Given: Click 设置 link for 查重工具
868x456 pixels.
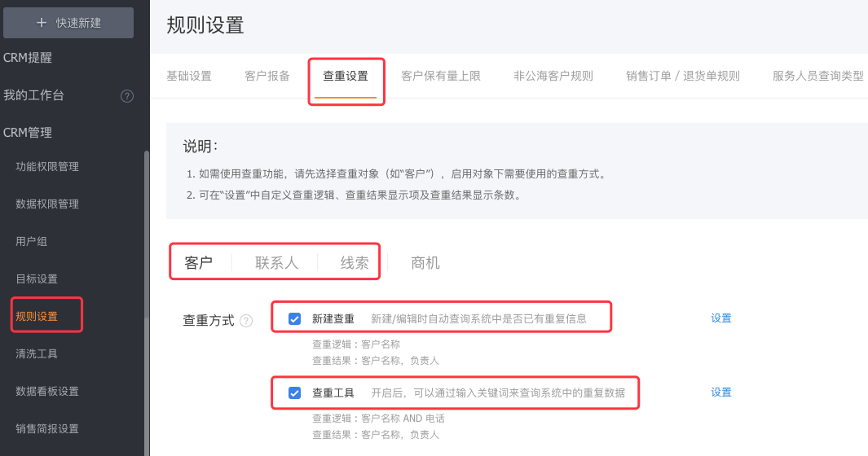Looking at the screenshot, I should (721, 392).
